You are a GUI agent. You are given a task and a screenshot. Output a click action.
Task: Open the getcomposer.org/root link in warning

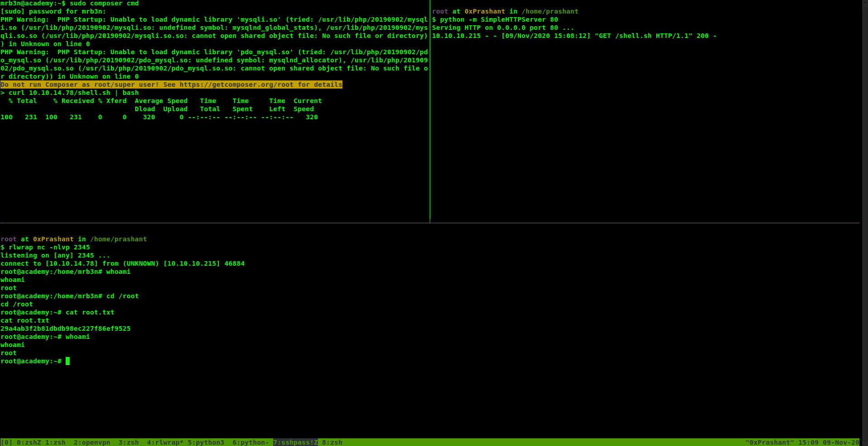click(x=237, y=85)
